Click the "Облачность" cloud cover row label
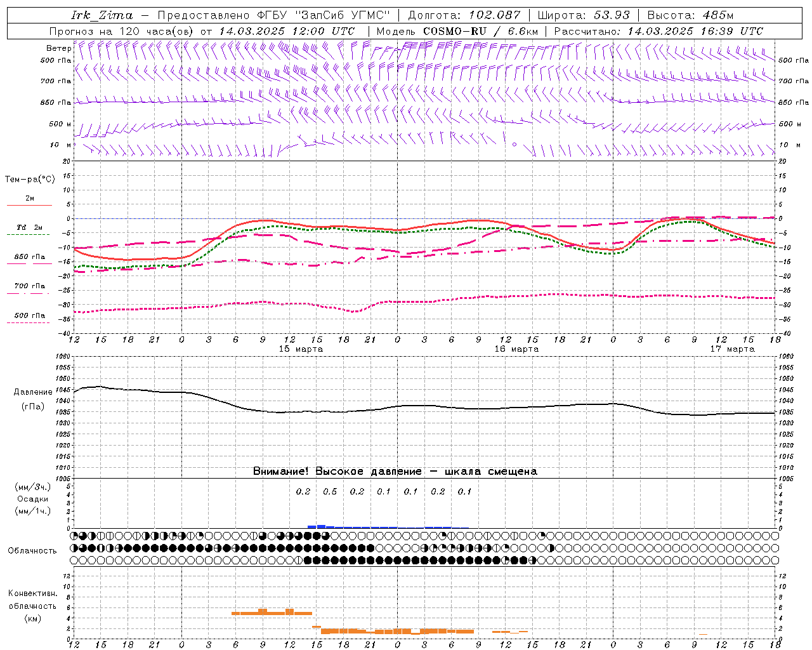Viewport: 812px width, 650px height. [32, 550]
